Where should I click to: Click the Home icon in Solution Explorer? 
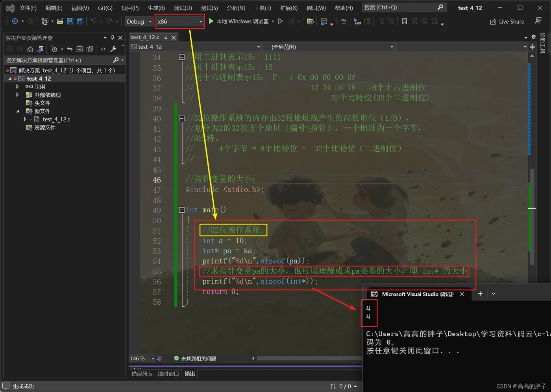click(x=30, y=49)
